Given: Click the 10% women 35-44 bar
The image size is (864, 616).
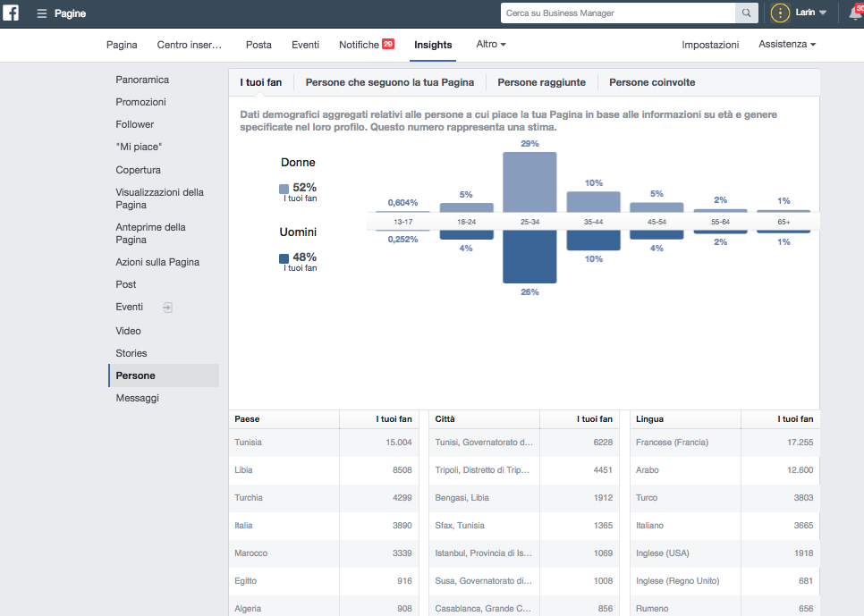Looking at the screenshot, I should [594, 202].
